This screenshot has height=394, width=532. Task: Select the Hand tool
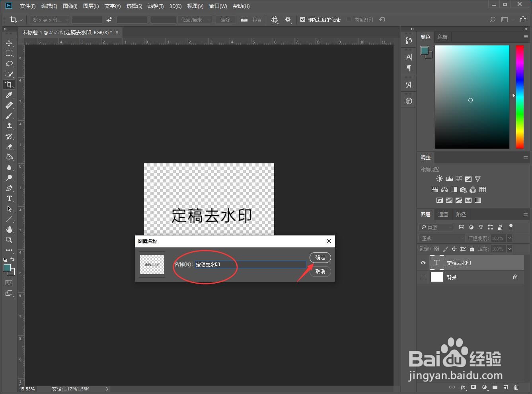pyautogui.click(x=9, y=229)
